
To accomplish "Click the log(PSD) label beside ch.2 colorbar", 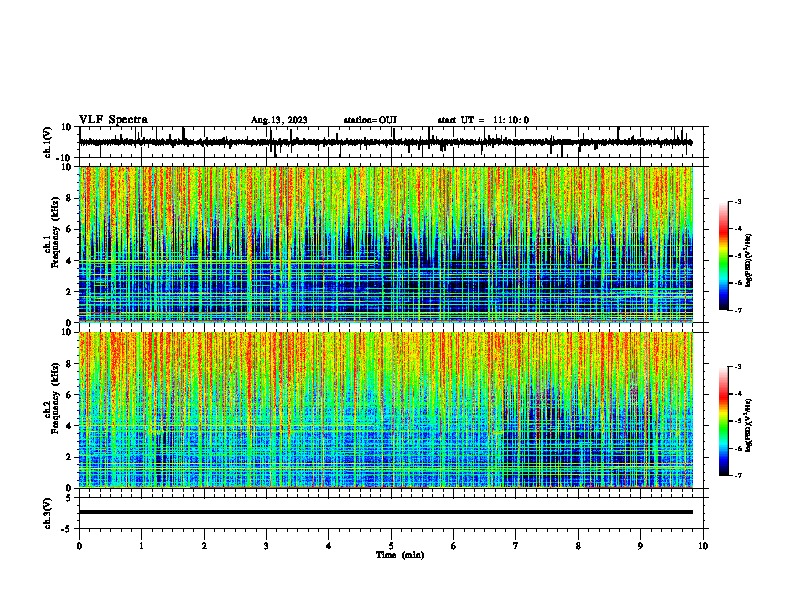I will click(748, 425).
